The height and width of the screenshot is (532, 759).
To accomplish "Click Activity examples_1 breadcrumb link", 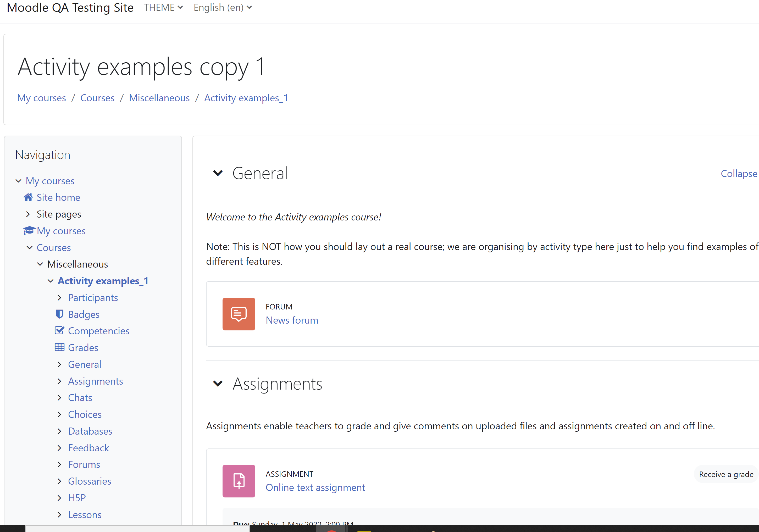I will [x=246, y=98].
